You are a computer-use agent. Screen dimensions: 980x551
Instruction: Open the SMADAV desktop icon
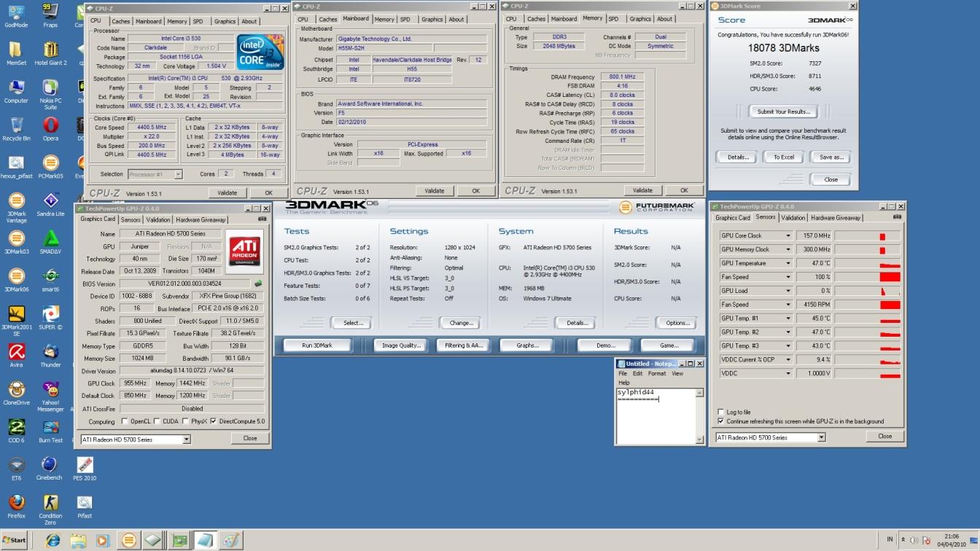pyautogui.click(x=50, y=243)
